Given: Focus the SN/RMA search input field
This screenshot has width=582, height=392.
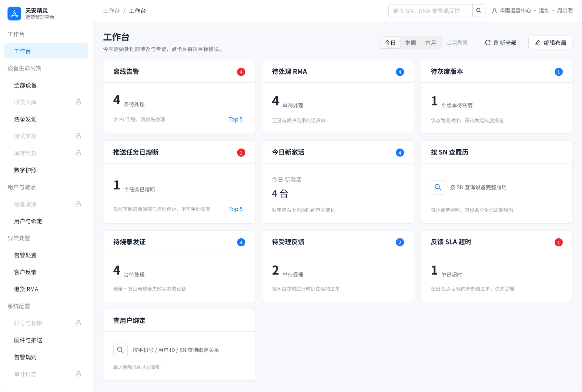Looking at the screenshot, I should tap(430, 11).
